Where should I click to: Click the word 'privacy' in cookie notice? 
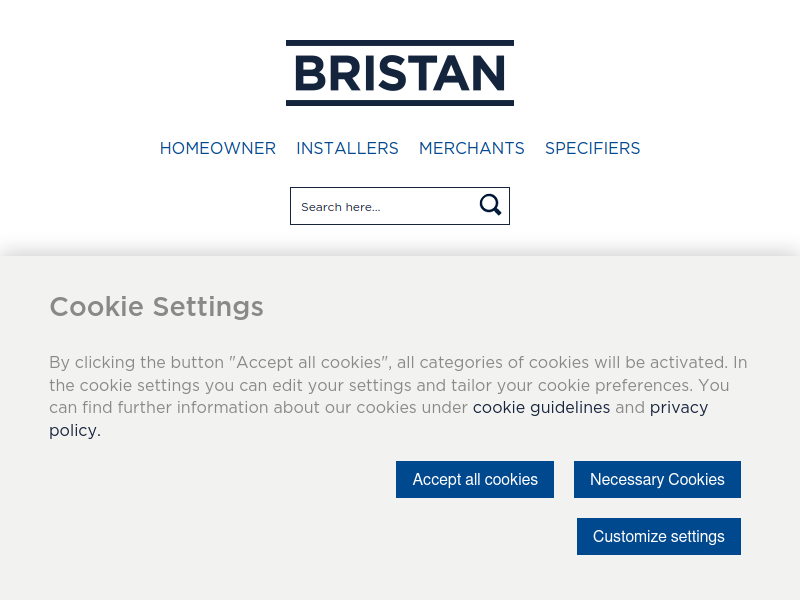coord(679,408)
